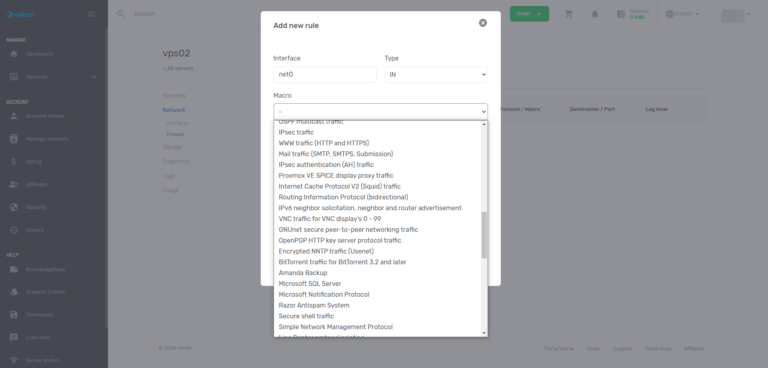Close the Add new rule dialog
This screenshot has height=368, width=768.
click(x=483, y=23)
